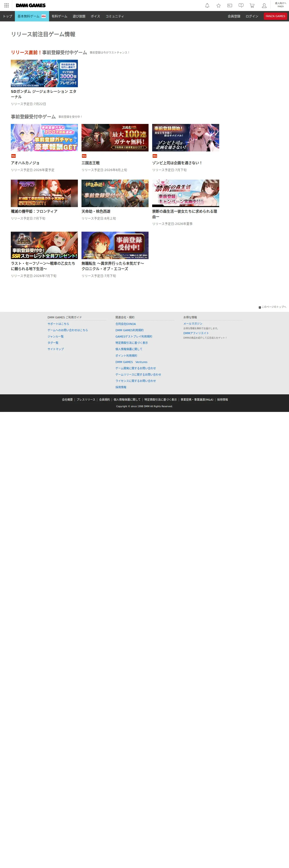
Task: Click the アオハルカノジョ title text
Action: click(x=25, y=163)
